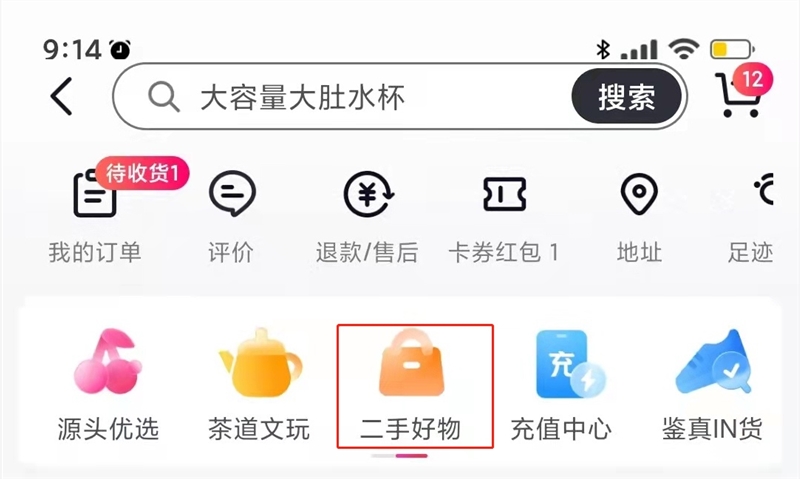Screen dimensions: 800x479
Task: Open the shopping cart with 12 items
Action: (x=741, y=92)
